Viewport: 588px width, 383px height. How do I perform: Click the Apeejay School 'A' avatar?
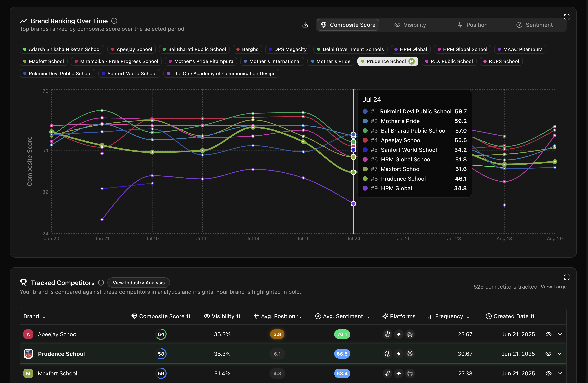28,334
